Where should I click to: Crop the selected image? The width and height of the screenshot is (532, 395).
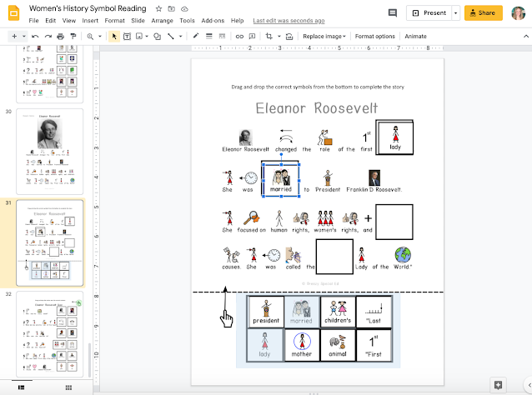tap(269, 37)
